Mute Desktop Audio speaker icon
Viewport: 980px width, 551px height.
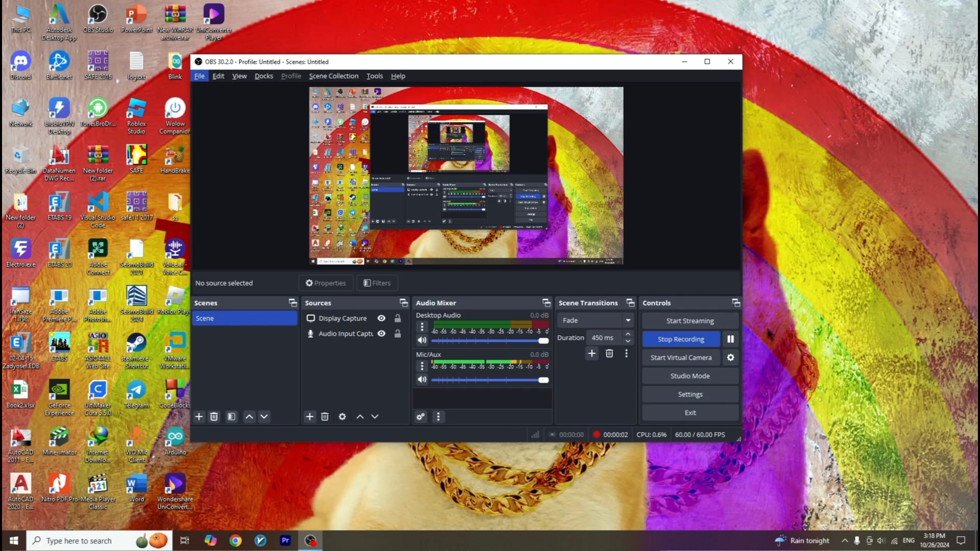click(422, 340)
